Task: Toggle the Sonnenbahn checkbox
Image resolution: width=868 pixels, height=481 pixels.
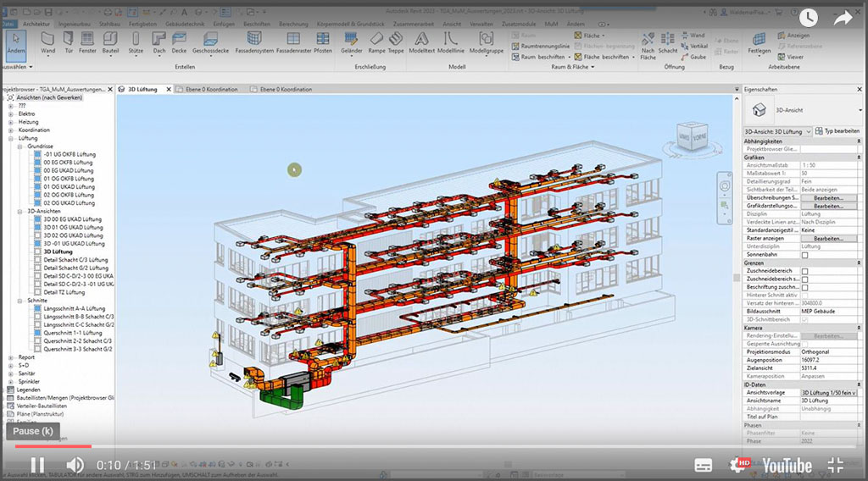Action: (804, 255)
